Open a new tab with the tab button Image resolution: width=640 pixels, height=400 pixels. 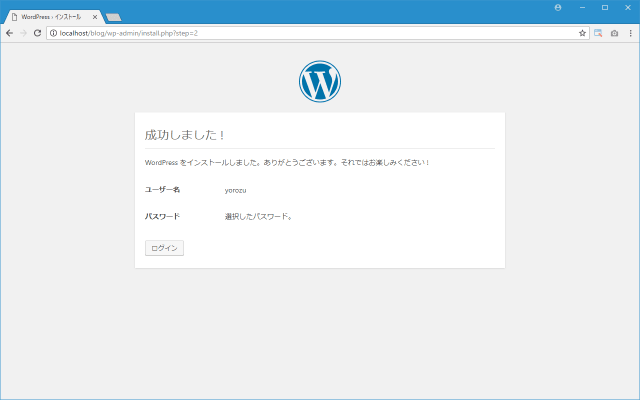[113, 17]
